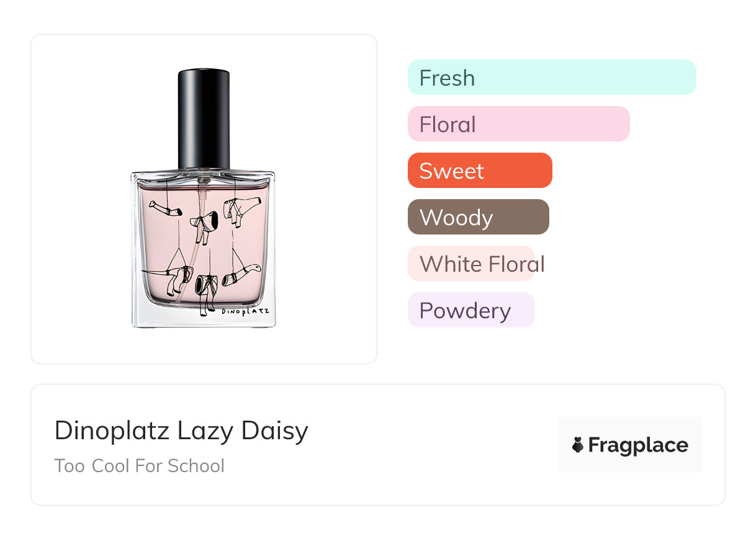The image size is (756, 536).
Task: Click the handwritten DINOPLATZ signature on bottle
Action: click(x=245, y=310)
